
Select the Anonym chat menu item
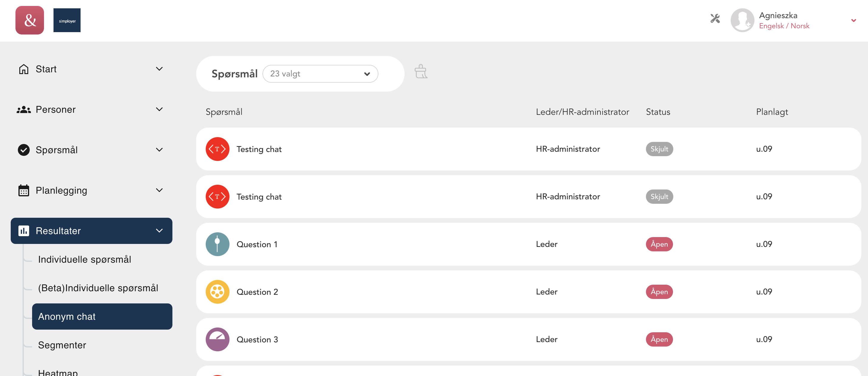click(102, 316)
